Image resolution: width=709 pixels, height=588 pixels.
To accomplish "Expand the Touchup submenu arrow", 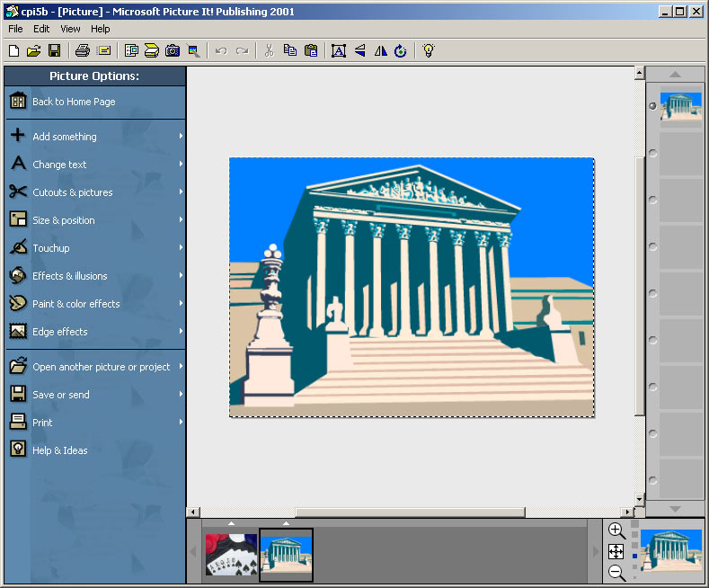I will click(x=181, y=247).
